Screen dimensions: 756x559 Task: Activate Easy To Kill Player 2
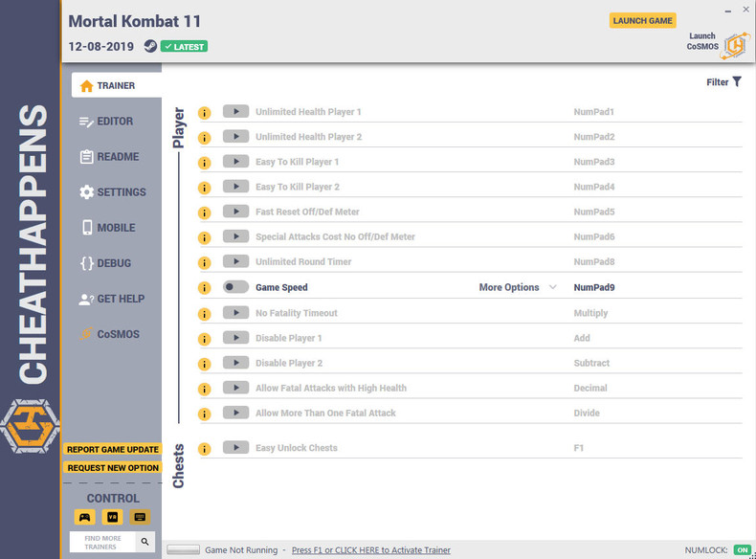235,187
